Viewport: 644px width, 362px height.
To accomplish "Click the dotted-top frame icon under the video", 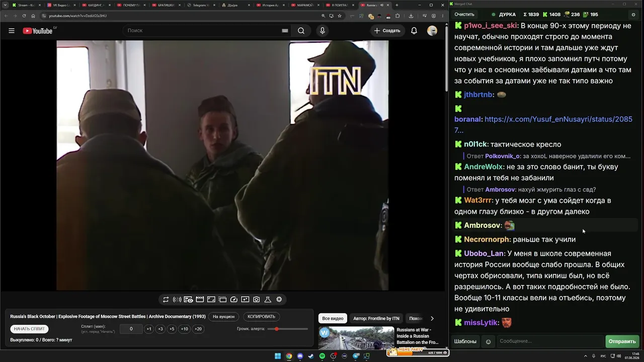I will tap(222, 300).
